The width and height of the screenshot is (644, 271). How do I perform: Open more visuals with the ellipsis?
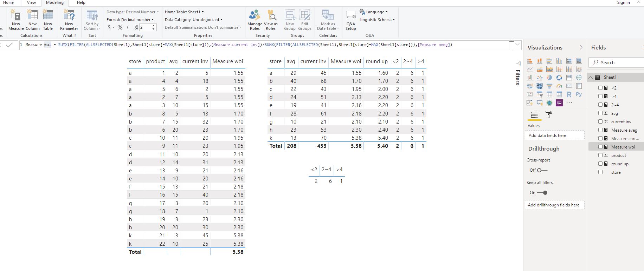[569, 103]
